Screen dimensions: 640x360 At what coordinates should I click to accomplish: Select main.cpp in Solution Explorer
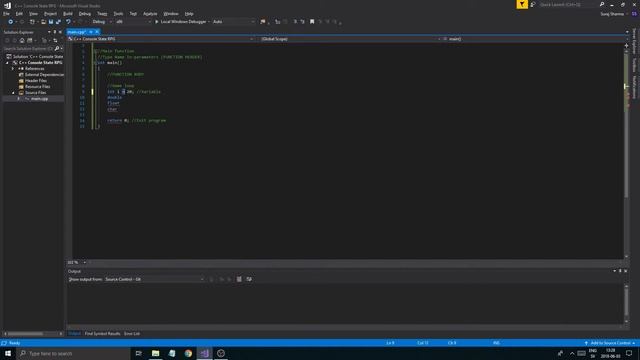pos(39,98)
